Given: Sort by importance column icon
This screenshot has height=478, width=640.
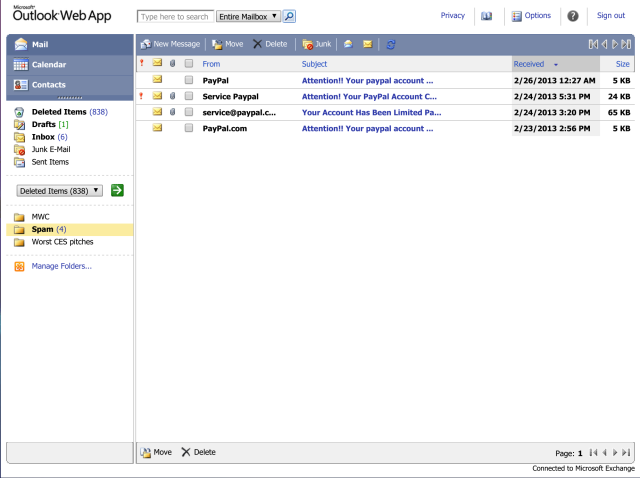Looking at the screenshot, I should coord(142,63).
